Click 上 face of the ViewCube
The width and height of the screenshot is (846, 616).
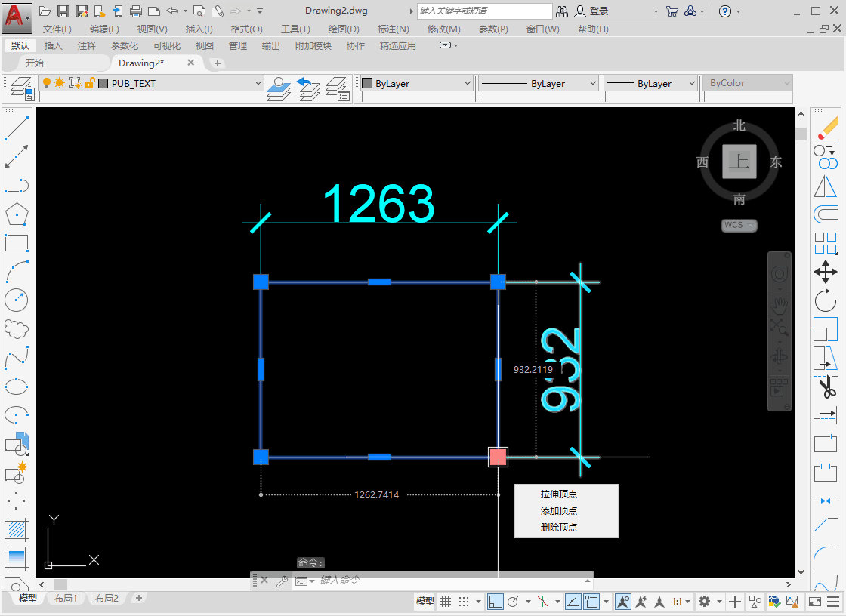coord(739,162)
